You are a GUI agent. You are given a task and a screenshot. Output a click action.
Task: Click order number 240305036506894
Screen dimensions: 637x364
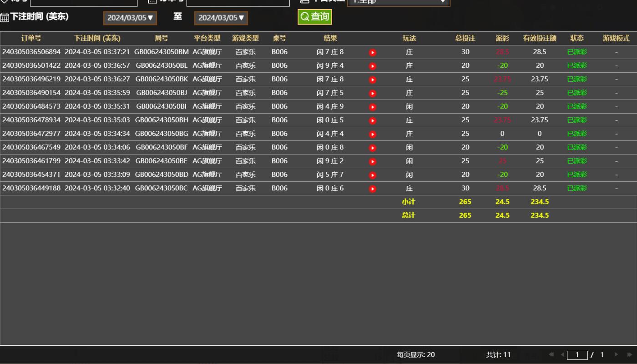click(31, 52)
